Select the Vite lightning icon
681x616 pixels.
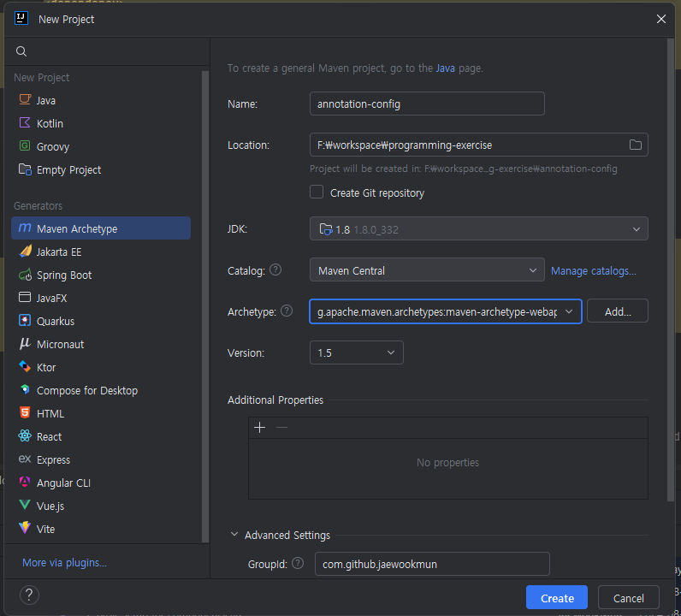tap(25, 528)
